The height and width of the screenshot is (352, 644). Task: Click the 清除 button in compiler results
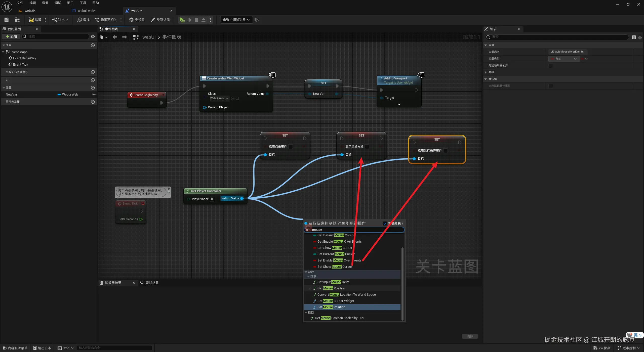470,336
